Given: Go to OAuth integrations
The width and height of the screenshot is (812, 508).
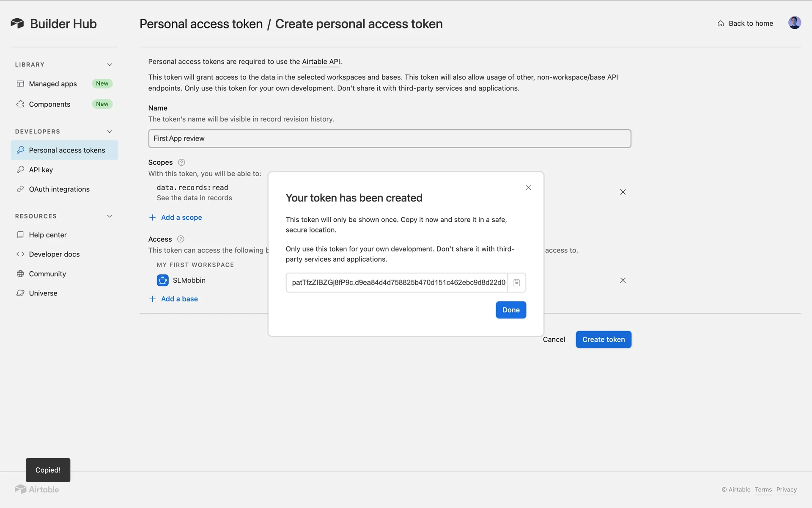Looking at the screenshot, I should click(59, 189).
